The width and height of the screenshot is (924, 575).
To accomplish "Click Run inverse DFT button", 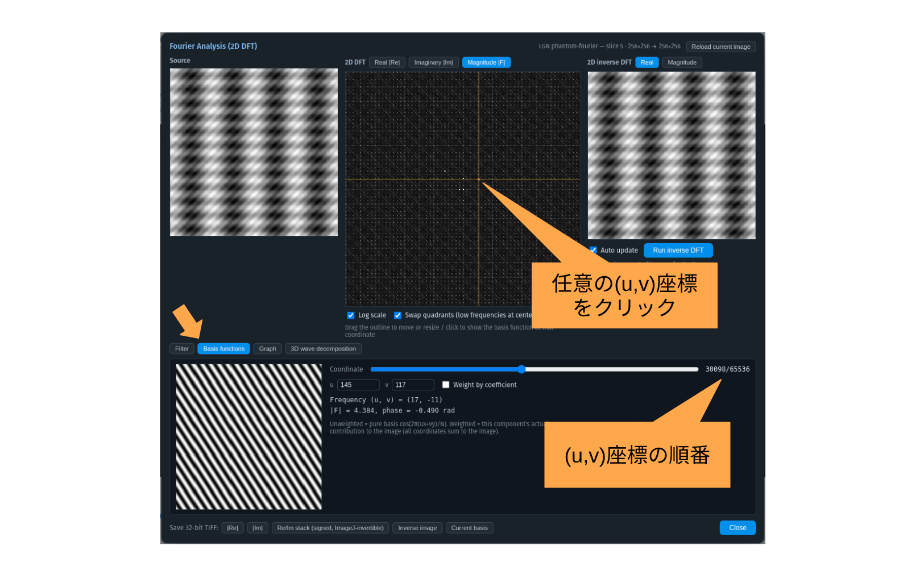I will point(678,251).
